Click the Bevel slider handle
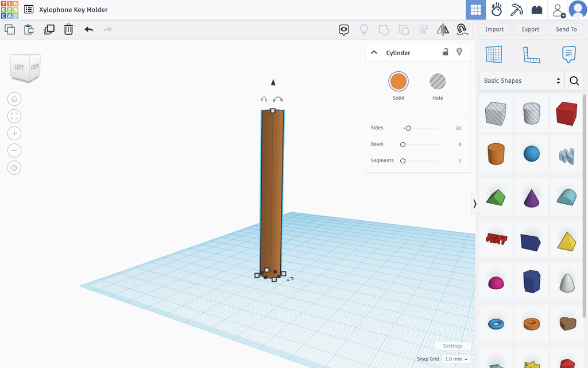The image size is (588, 368). pyautogui.click(x=403, y=144)
